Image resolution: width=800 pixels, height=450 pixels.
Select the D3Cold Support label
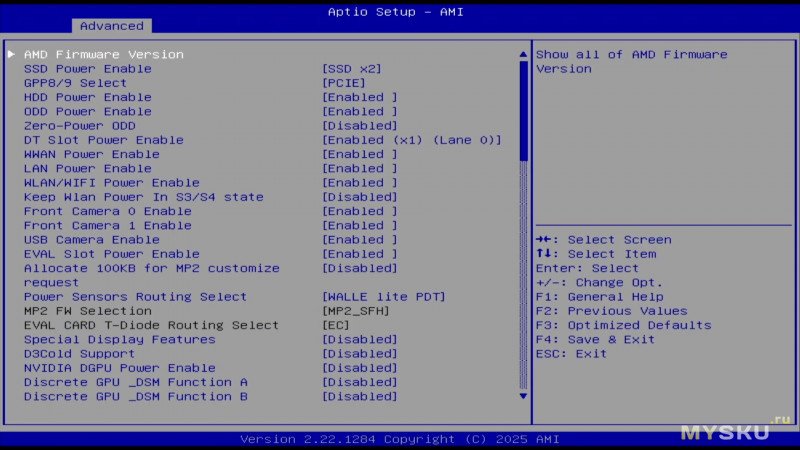(80, 354)
